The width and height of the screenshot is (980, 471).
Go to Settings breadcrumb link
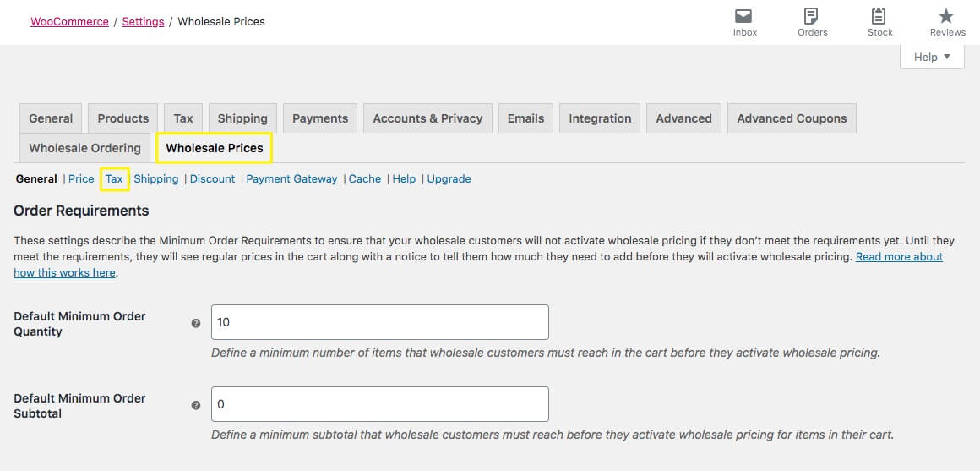coord(143,21)
